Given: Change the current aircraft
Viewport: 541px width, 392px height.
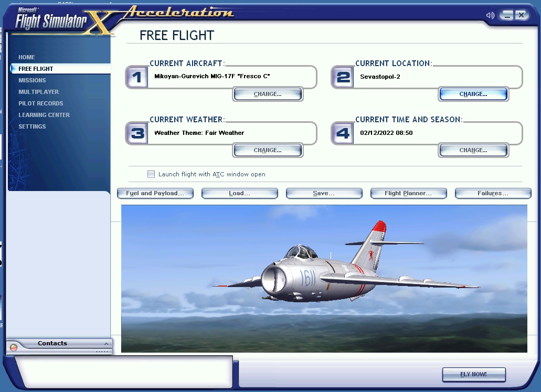Looking at the screenshot, I should [x=268, y=94].
